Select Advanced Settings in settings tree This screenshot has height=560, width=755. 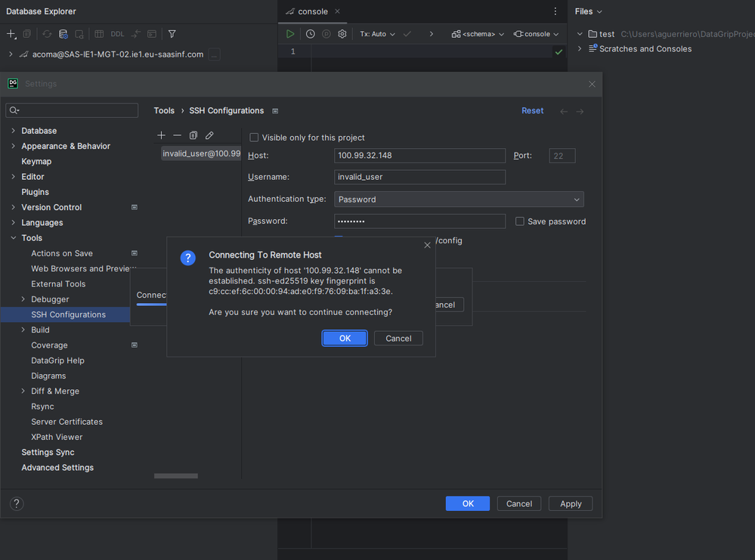coord(57,468)
